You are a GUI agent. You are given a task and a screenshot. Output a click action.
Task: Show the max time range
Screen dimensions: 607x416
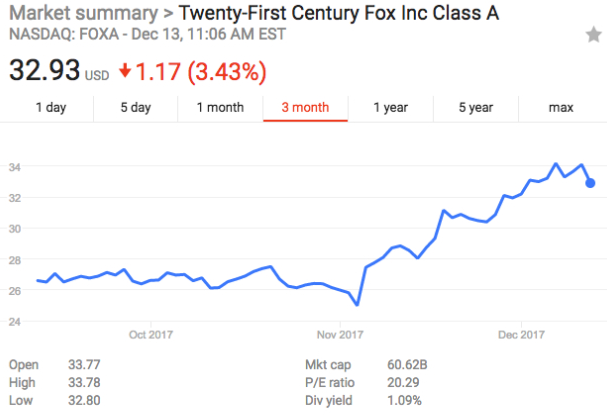point(561,107)
